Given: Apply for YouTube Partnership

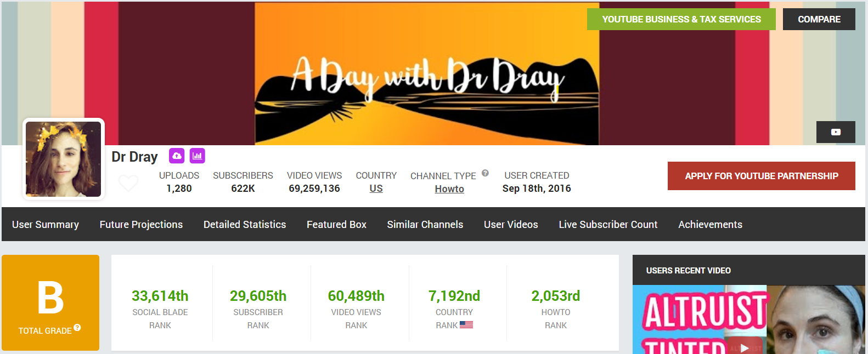Looking at the screenshot, I should click(762, 176).
